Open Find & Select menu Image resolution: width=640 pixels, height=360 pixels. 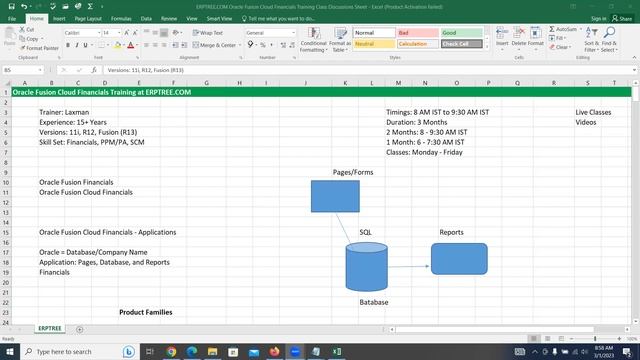(609, 40)
